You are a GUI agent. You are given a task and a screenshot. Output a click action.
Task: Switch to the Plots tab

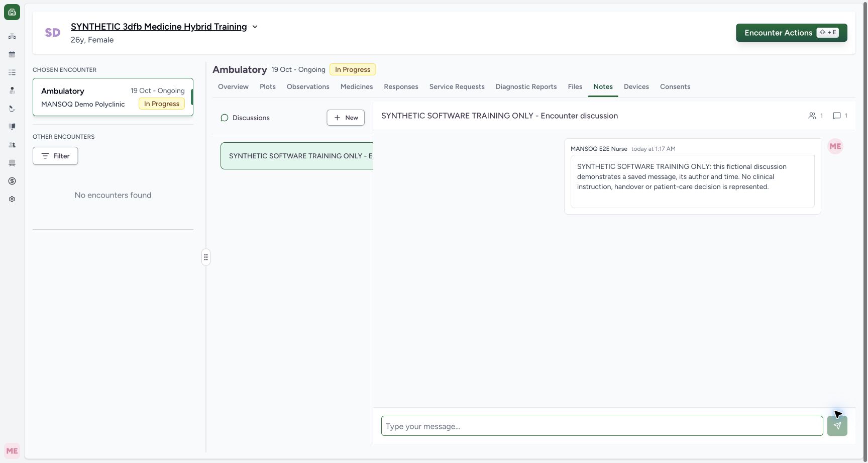268,86
